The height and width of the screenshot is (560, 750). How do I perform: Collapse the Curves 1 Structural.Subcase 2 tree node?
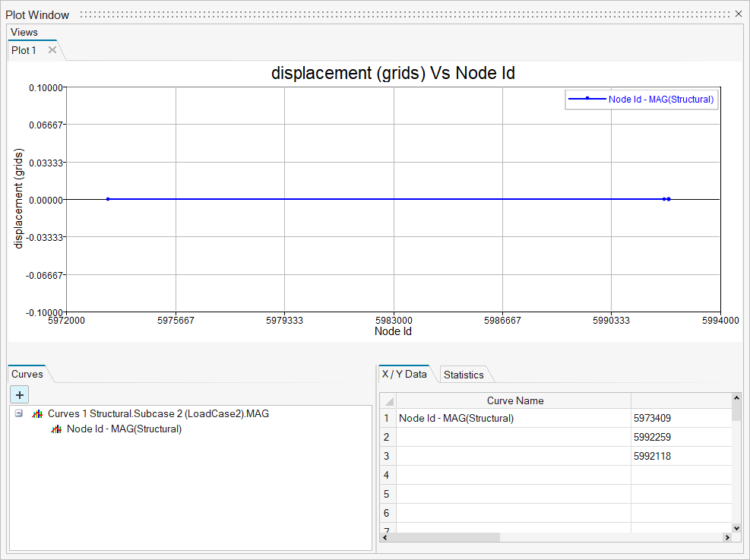(x=19, y=414)
